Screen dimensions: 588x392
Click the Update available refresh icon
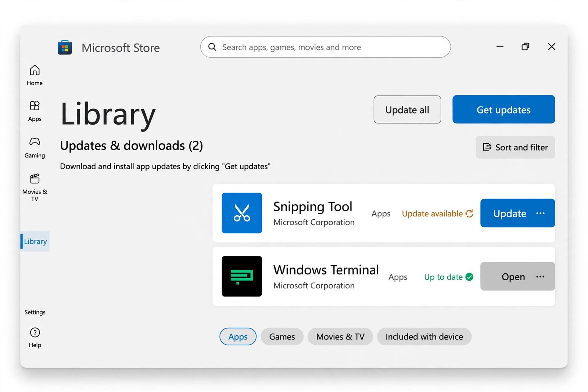(469, 213)
